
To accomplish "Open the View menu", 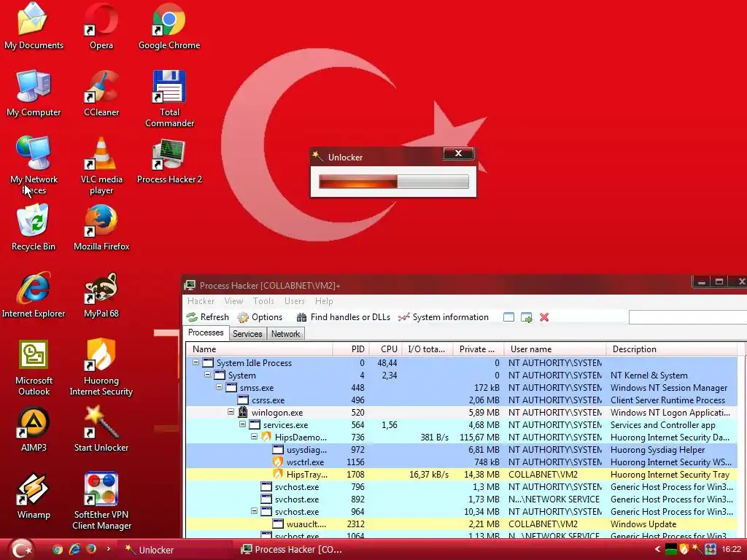I will 233,301.
